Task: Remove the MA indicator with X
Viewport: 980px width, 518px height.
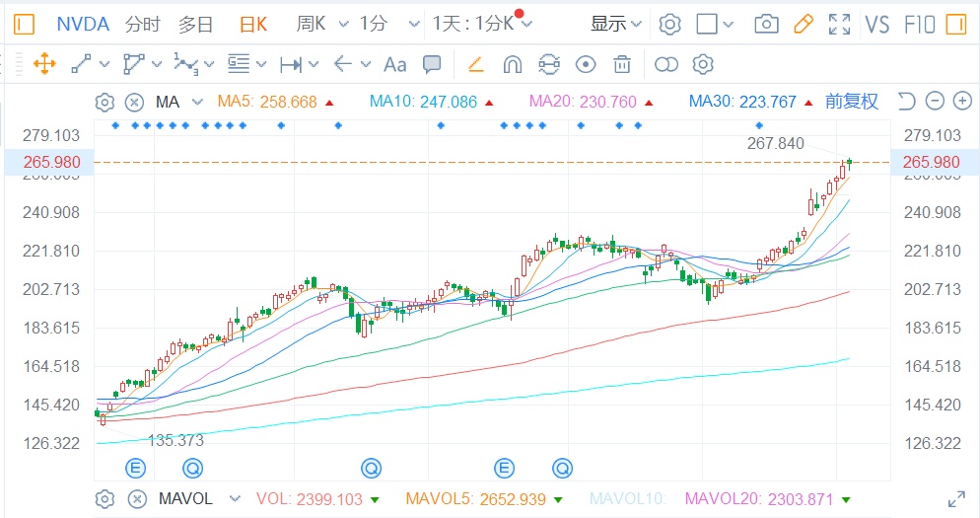Action: [x=134, y=102]
